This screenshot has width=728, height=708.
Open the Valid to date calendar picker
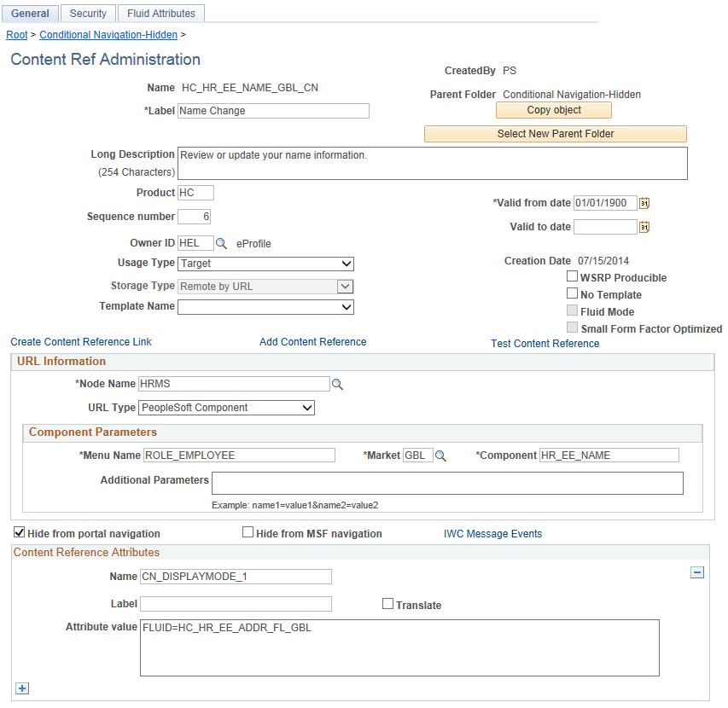coord(644,227)
